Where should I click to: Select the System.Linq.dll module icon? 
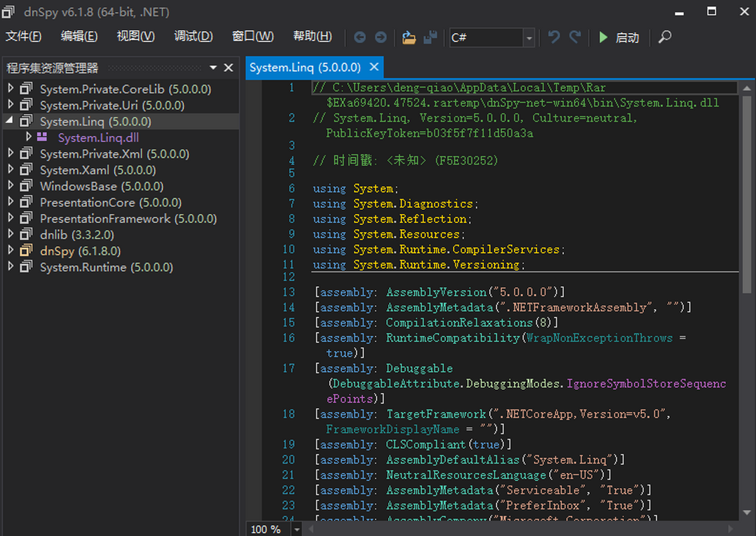click(x=42, y=138)
